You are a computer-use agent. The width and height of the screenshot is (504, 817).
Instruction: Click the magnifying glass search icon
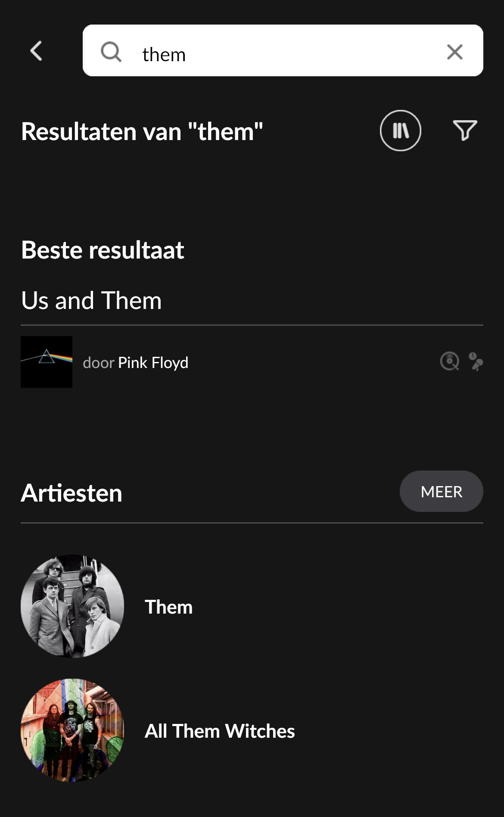click(111, 52)
